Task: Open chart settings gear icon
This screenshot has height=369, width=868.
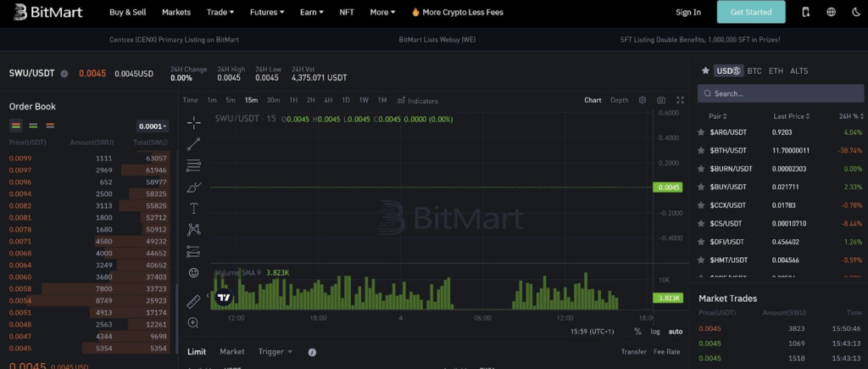Action: 643,100
